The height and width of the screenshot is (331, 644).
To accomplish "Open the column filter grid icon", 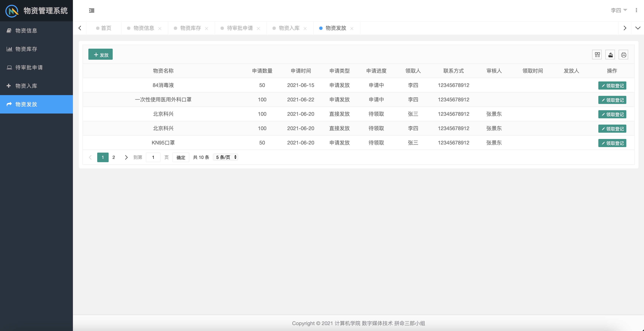I will point(597,55).
